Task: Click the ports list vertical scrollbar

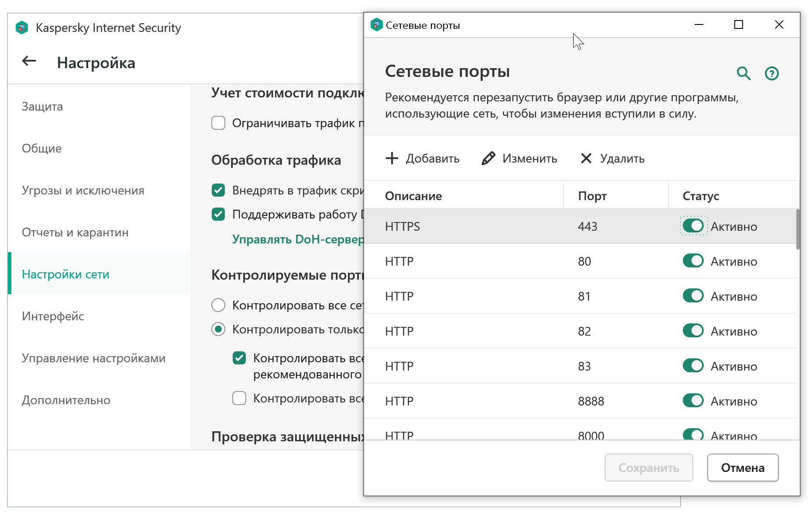Action: (x=798, y=229)
